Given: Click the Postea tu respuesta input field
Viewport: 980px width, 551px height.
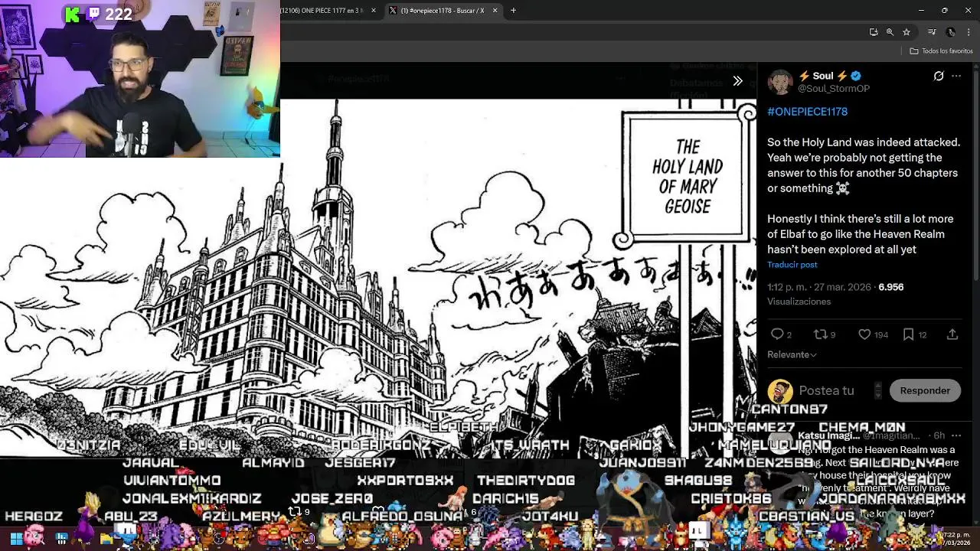Looking at the screenshot, I should 835,390.
